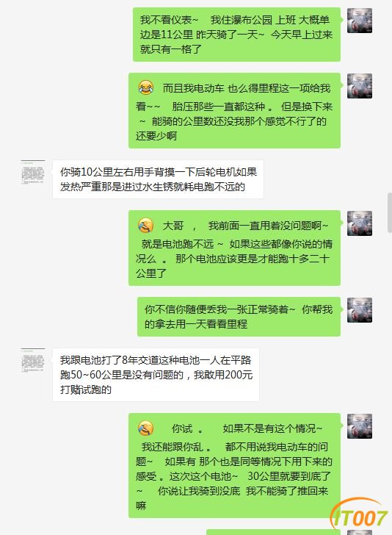Screen dimensions: 392x535
Task: Select the green bubble about 瀑布公园 commute
Action: pos(236,35)
